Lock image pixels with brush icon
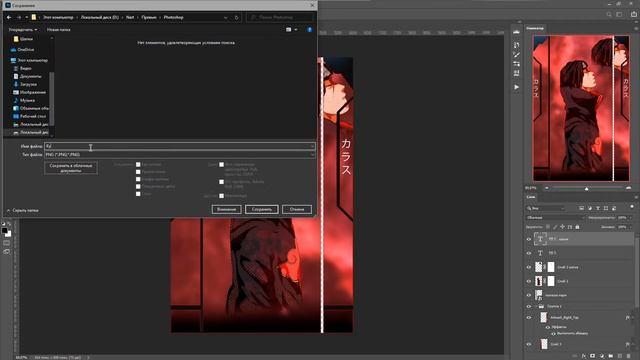Viewport: 640px width, 360px height. click(x=555, y=227)
